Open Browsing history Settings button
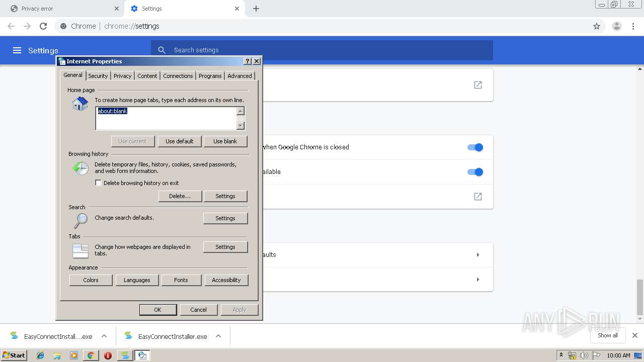 tap(225, 196)
